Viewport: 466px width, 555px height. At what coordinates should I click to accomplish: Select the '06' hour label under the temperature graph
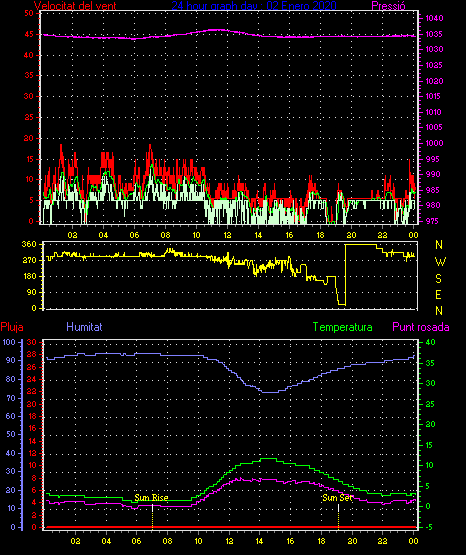[x=137, y=541]
